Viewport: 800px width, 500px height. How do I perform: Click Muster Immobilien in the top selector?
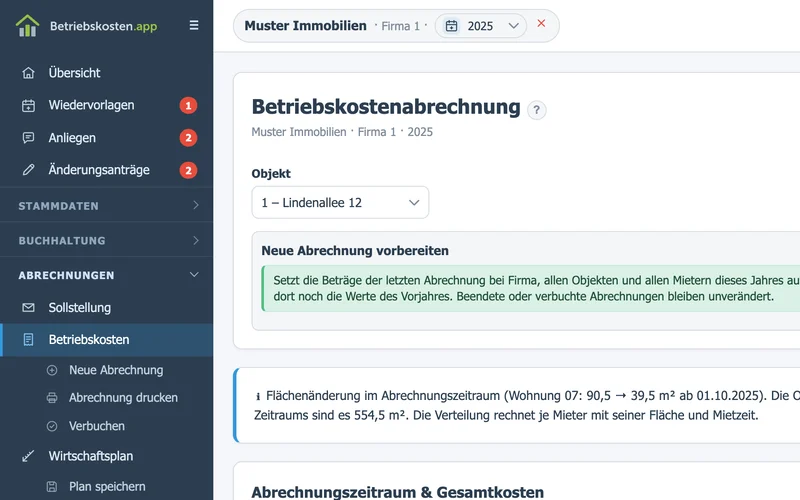pos(306,26)
